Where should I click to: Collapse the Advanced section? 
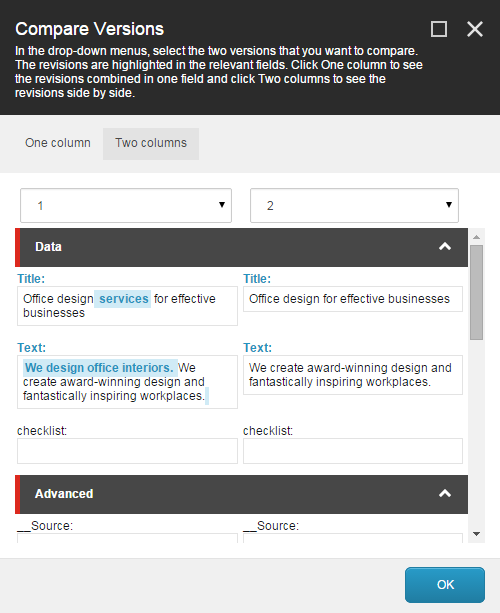point(445,494)
